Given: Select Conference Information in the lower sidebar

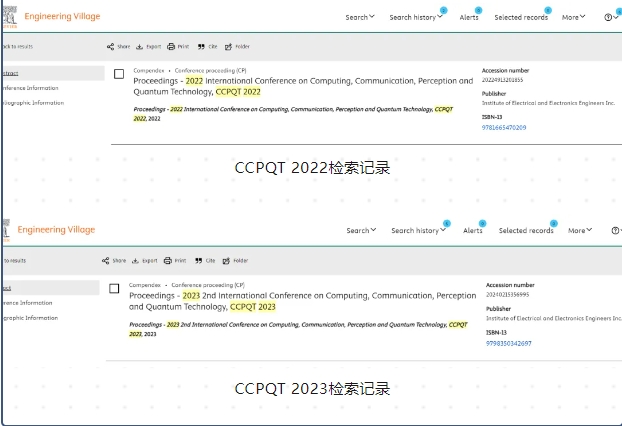Looking at the screenshot, I should click(x=27, y=303).
